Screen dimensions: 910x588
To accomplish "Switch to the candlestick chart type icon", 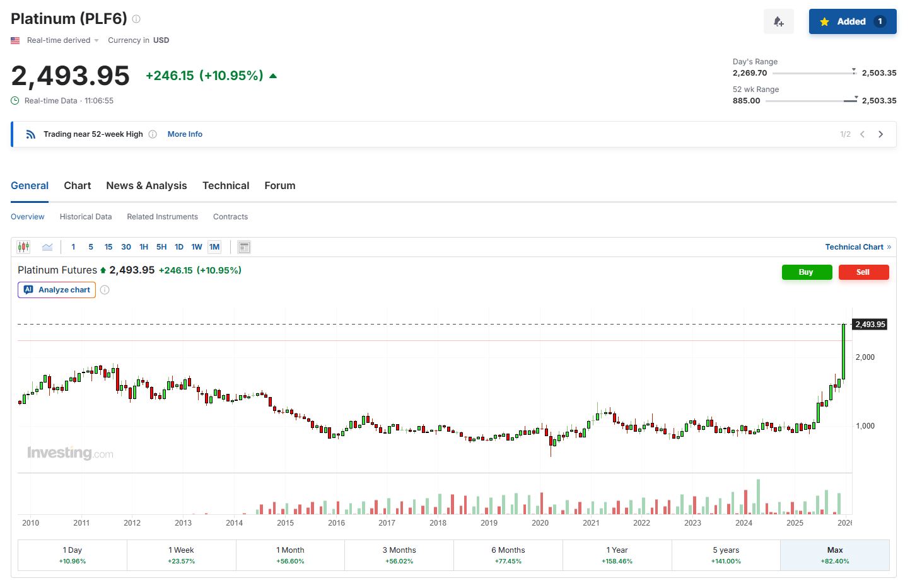I will coord(23,247).
